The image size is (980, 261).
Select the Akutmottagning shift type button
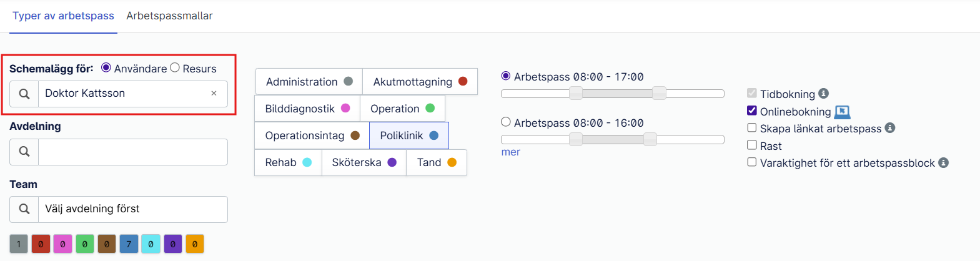pos(420,82)
